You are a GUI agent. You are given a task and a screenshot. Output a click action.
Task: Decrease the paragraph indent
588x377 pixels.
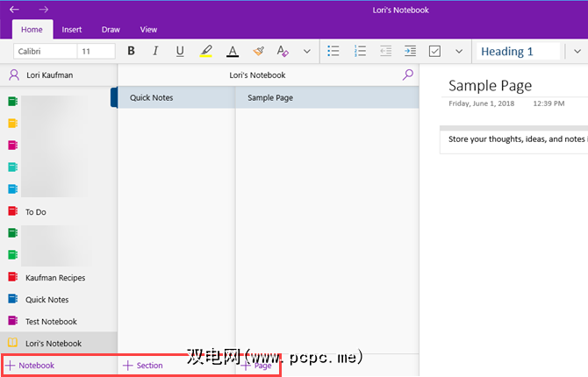[385, 51]
